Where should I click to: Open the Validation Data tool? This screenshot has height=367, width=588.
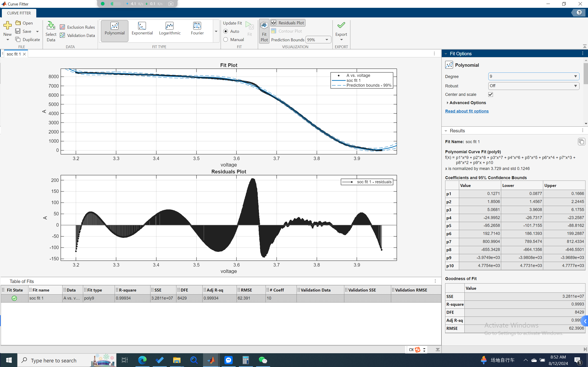[x=77, y=35]
